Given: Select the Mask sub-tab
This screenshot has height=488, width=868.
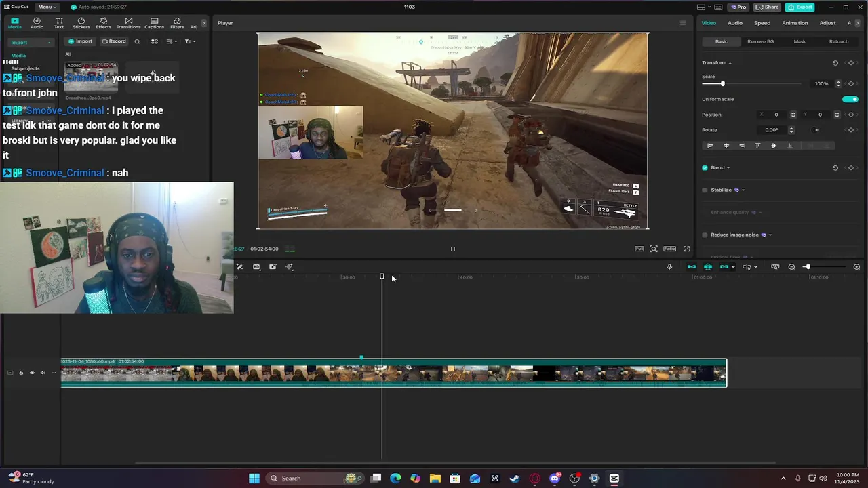Looking at the screenshot, I should click(x=800, y=41).
